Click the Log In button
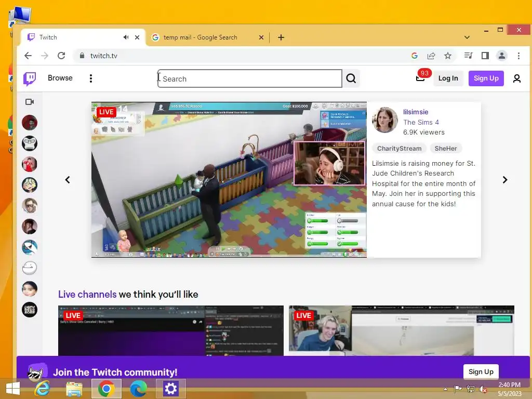Screen dimensions: 532x399 click(448, 78)
